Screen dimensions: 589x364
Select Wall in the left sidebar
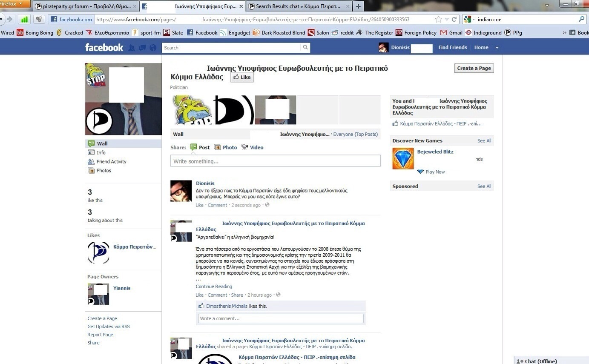124,143
